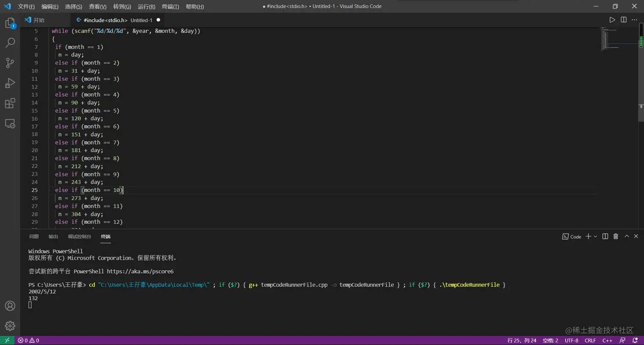Image resolution: width=644 pixels, height=345 pixels.
Task: Show errors and warnings count in status bar
Action: pos(28,340)
